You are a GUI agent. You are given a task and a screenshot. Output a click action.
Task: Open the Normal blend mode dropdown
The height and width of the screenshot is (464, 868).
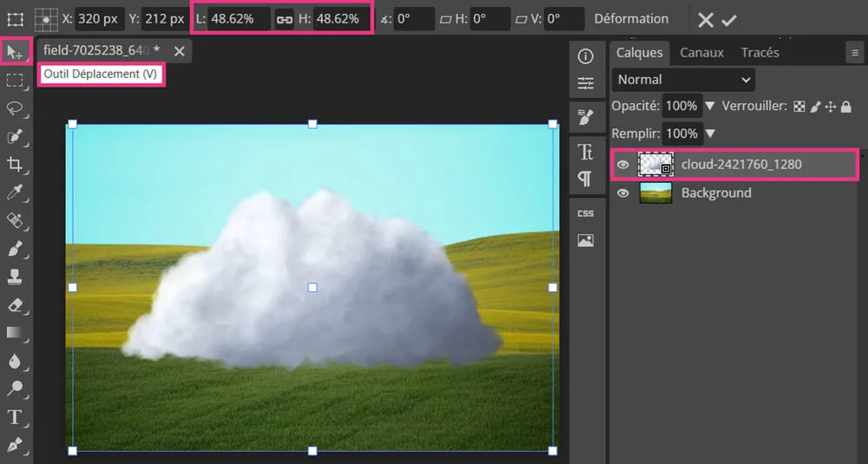click(683, 80)
